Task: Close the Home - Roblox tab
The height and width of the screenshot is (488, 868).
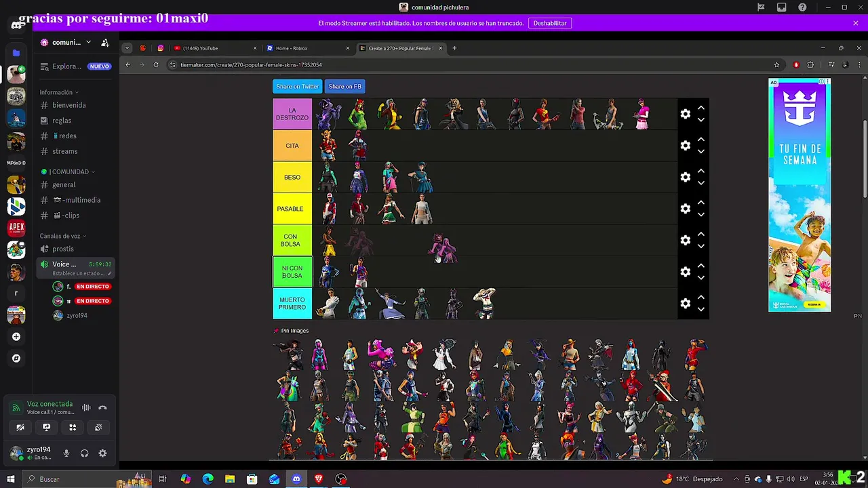Action: [348, 48]
